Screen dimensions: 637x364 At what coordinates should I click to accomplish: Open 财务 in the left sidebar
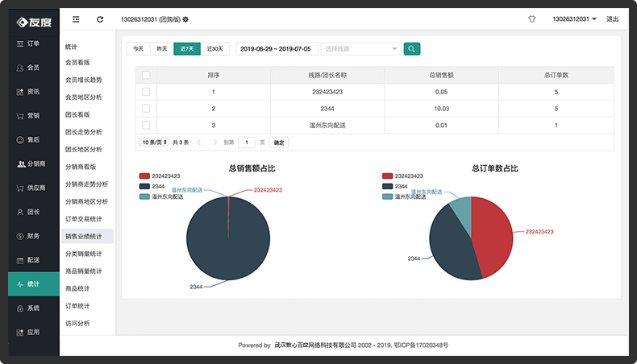(x=34, y=236)
